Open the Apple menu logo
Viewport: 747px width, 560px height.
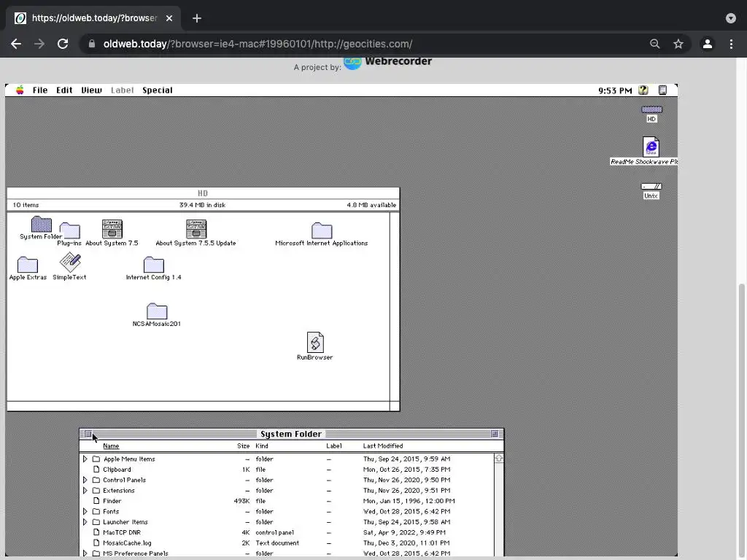[x=20, y=90]
